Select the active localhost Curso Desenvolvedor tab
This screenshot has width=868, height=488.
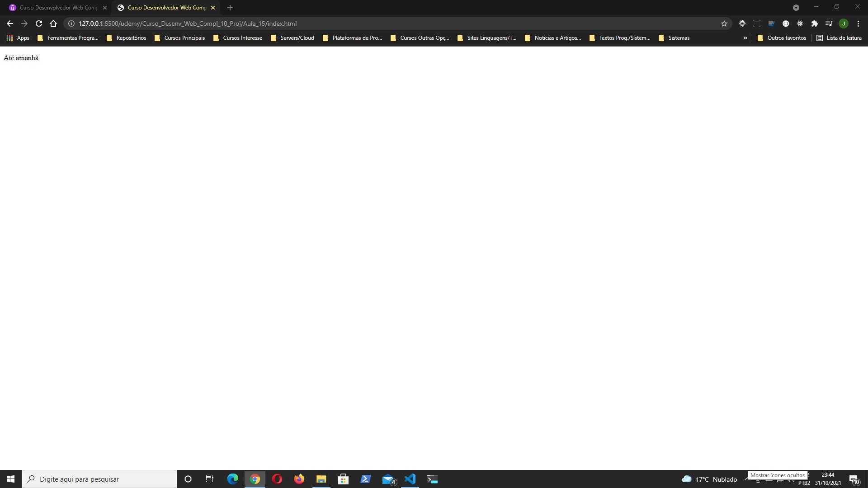166,8
